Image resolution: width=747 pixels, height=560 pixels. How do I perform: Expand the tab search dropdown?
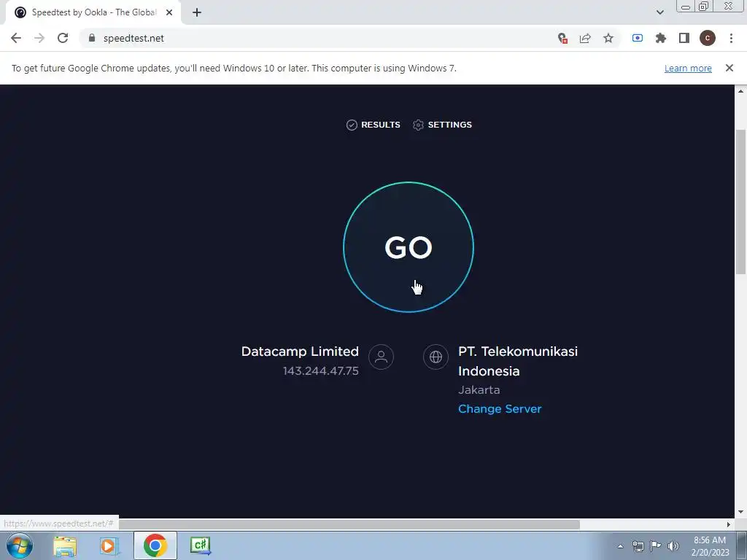[x=659, y=12]
